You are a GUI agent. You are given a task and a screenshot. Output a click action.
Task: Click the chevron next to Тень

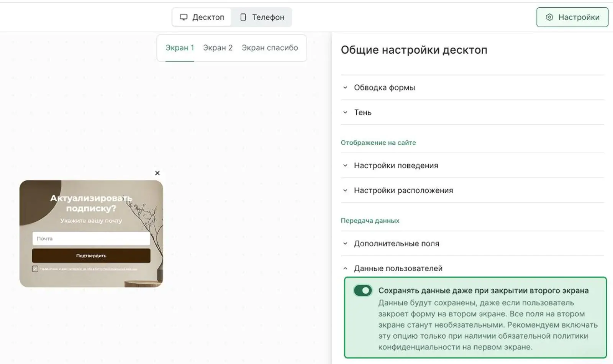[x=345, y=112]
